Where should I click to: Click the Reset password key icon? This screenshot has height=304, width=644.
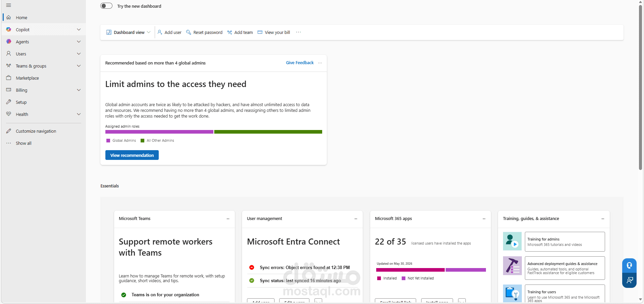point(189,32)
